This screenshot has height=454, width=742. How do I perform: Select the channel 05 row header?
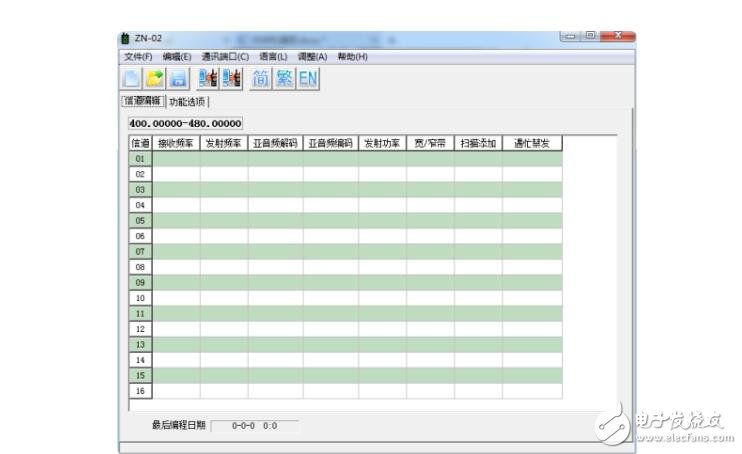point(140,220)
